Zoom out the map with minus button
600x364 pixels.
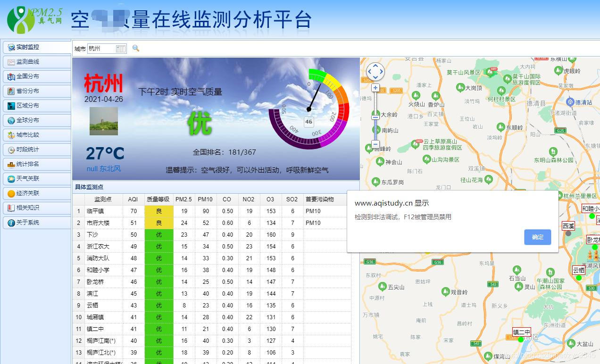(x=375, y=144)
